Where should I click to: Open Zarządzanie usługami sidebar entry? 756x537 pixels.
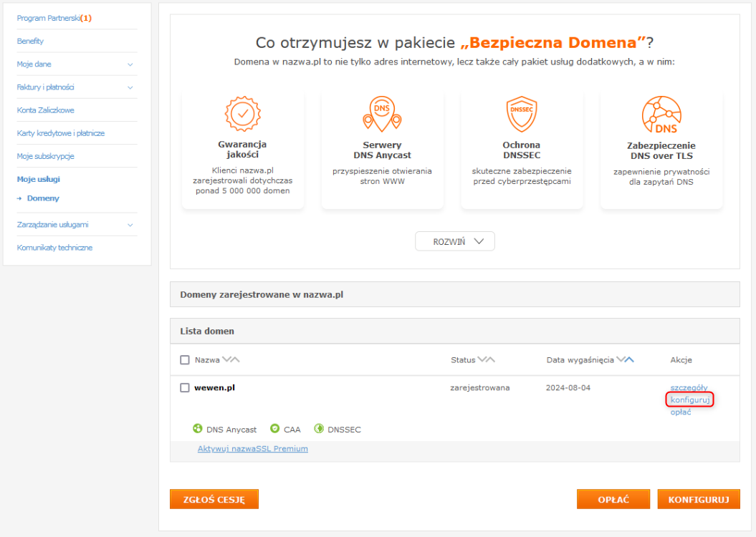[x=52, y=225]
